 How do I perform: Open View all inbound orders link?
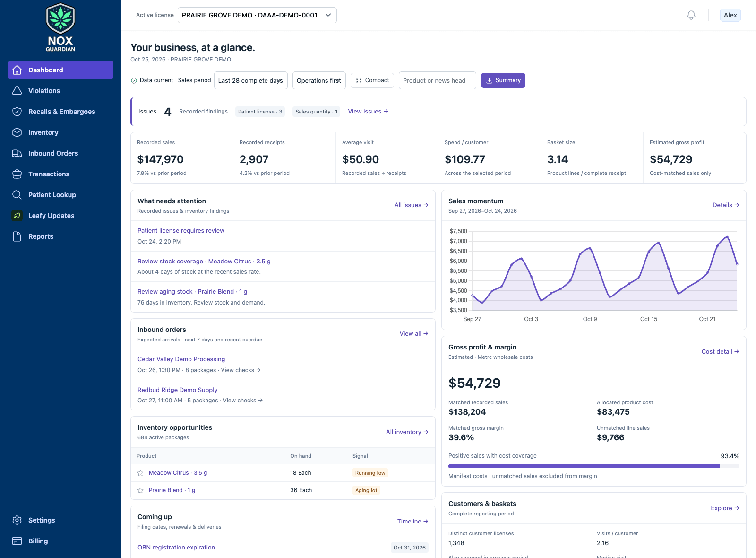[x=413, y=333]
